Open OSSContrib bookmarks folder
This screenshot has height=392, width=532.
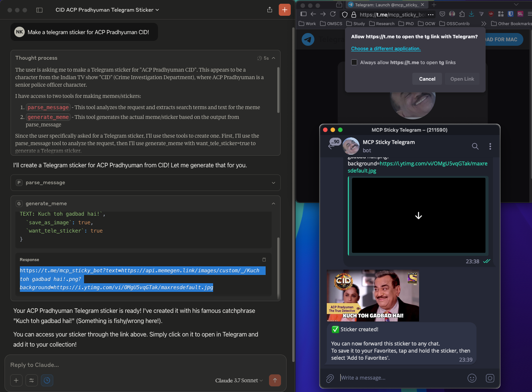tap(455, 24)
